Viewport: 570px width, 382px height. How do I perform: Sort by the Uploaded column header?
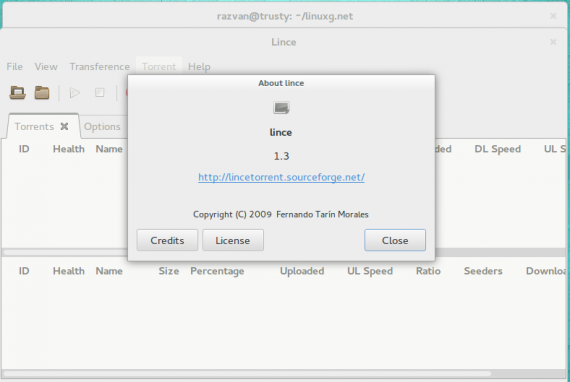pyautogui.click(x=302, y=271)
